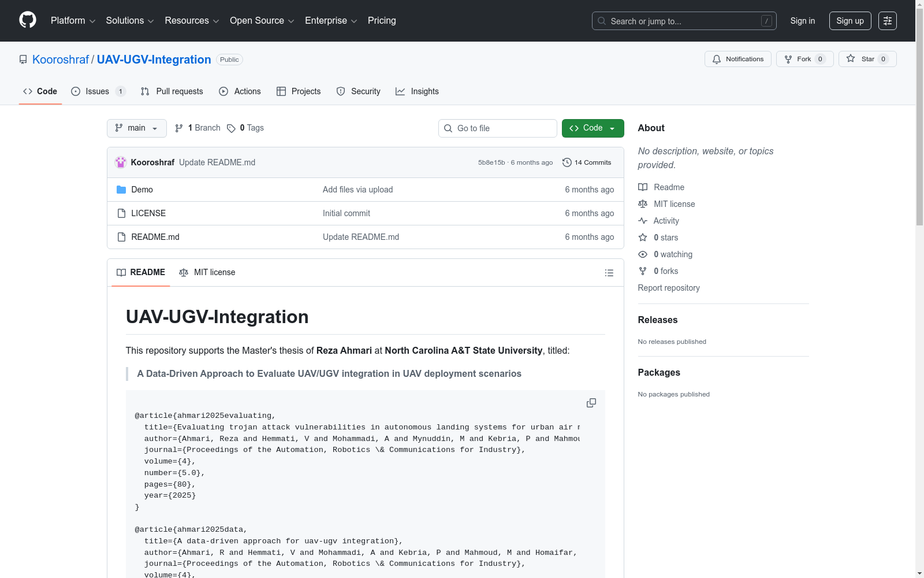924x578 pixels.
Task: Click the tag icon next to 0 Tags
Action: tap(231, 128)
